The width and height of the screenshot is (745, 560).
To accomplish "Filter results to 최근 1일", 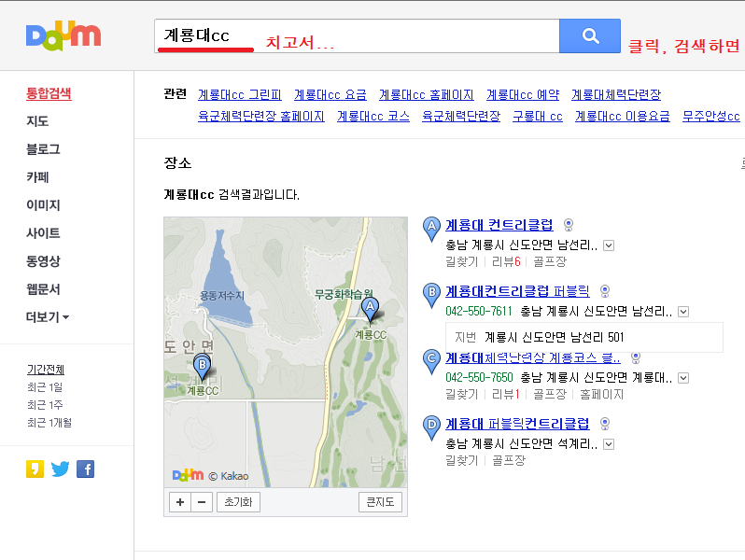I will click(x=45, y=387).
